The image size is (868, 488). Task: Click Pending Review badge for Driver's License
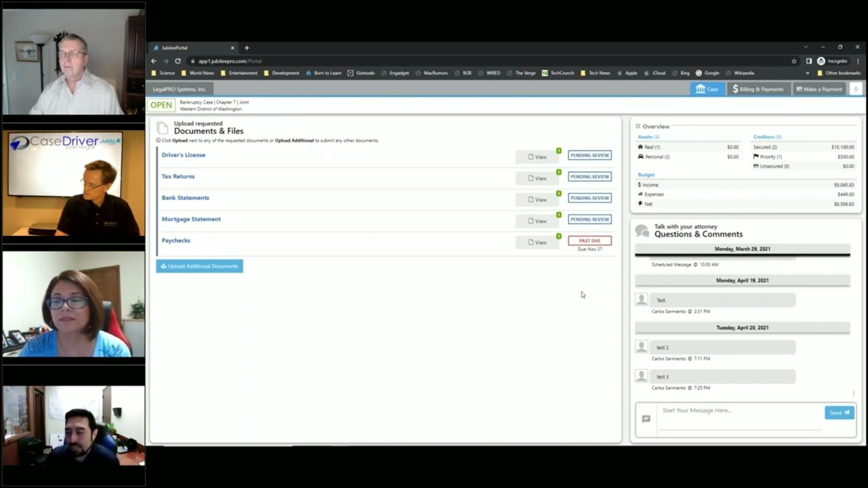point(589,155)
